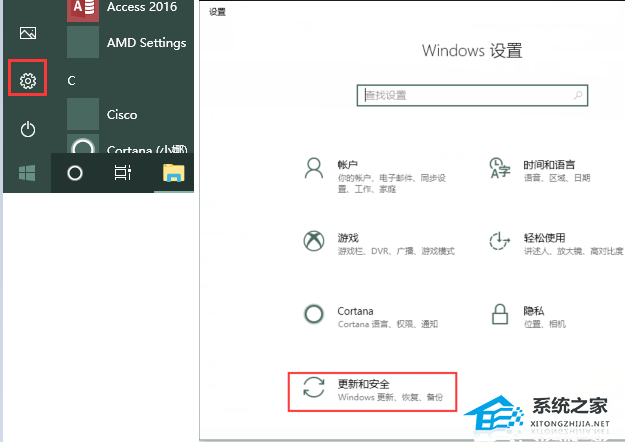Image resolution: width=625 pixels, height=442 pixels.
Task: Click the Windows Start button
Action: coord(27,173)
